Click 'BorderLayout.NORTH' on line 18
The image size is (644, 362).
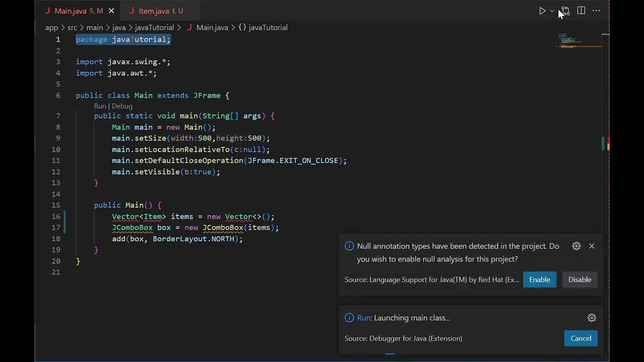click(194, 239)
